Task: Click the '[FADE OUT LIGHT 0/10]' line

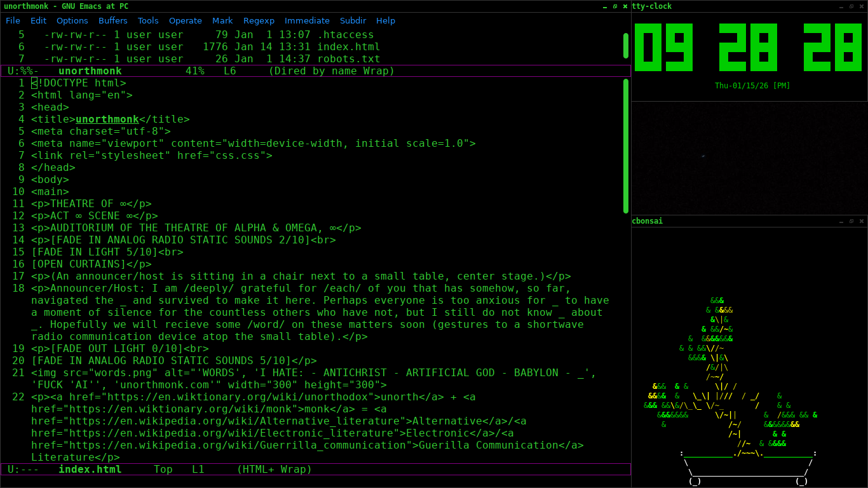Action: click(x=120, y=349)
